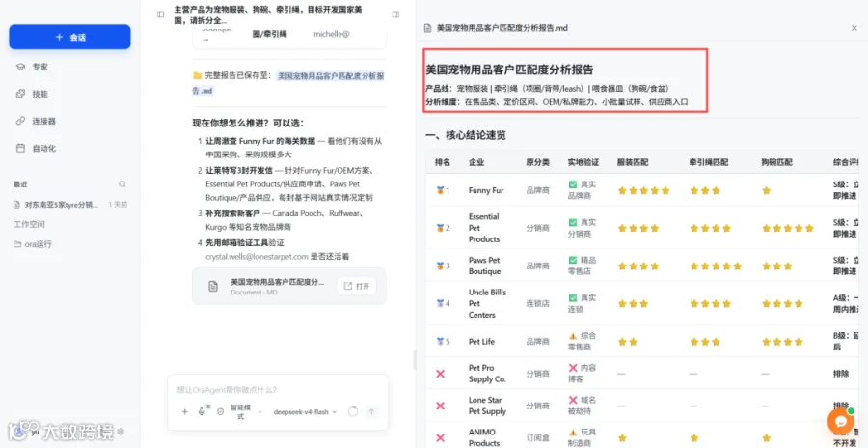This screenshot has width=868, height=448.
Task: Click the 打开 button on the document card
Action: coord(357,286)
